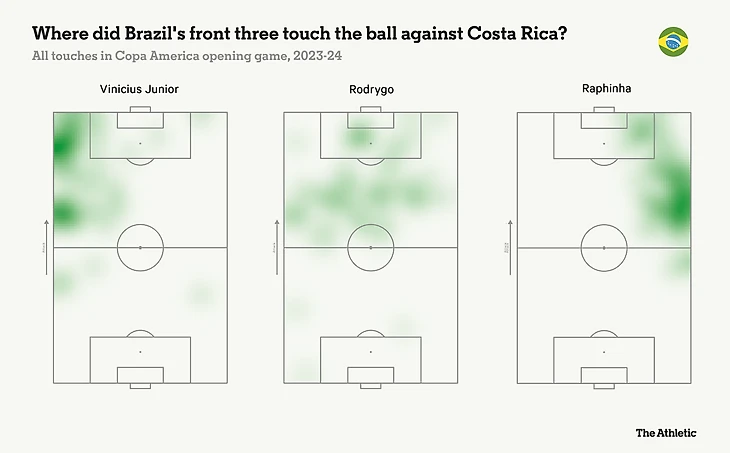Click the Brazil flag badge icon
This screenshot has width=730, height=453.
click(673, 42)
